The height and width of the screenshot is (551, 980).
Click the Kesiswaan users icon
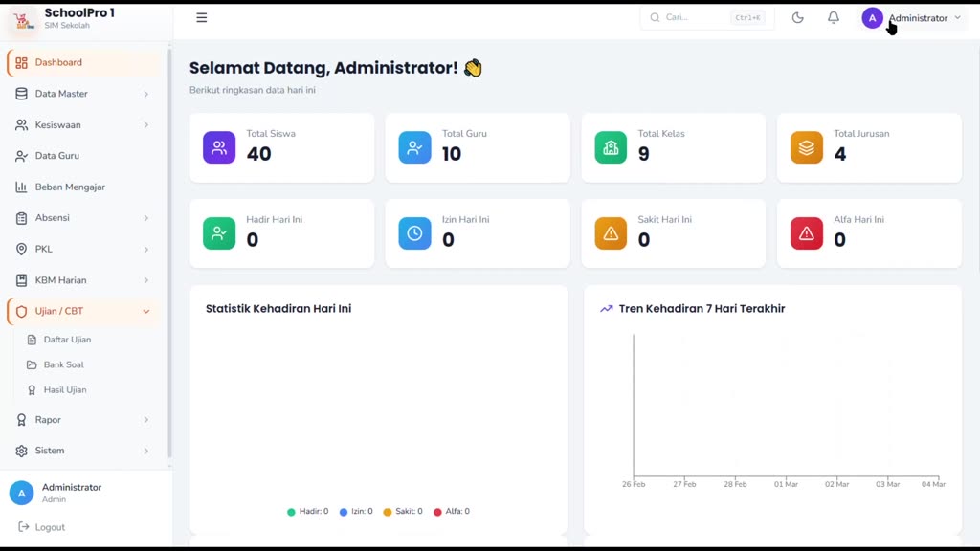point(21,125)
